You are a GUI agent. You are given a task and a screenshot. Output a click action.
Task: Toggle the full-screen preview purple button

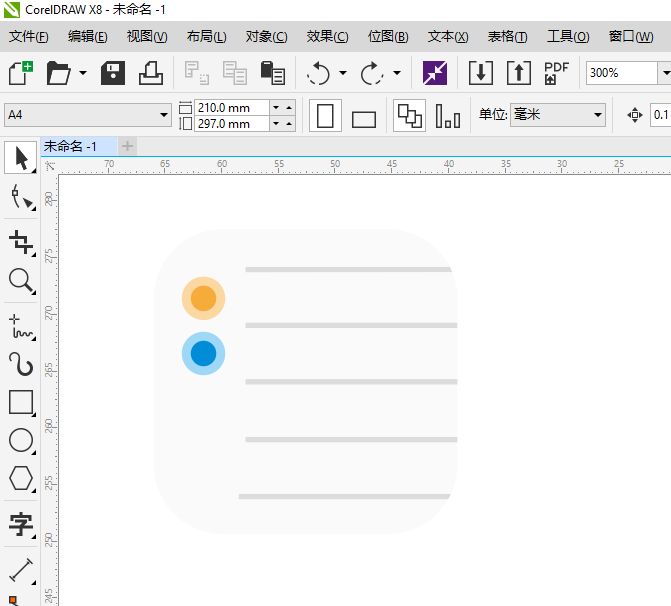pyautogui.click(x=435, y=73)
